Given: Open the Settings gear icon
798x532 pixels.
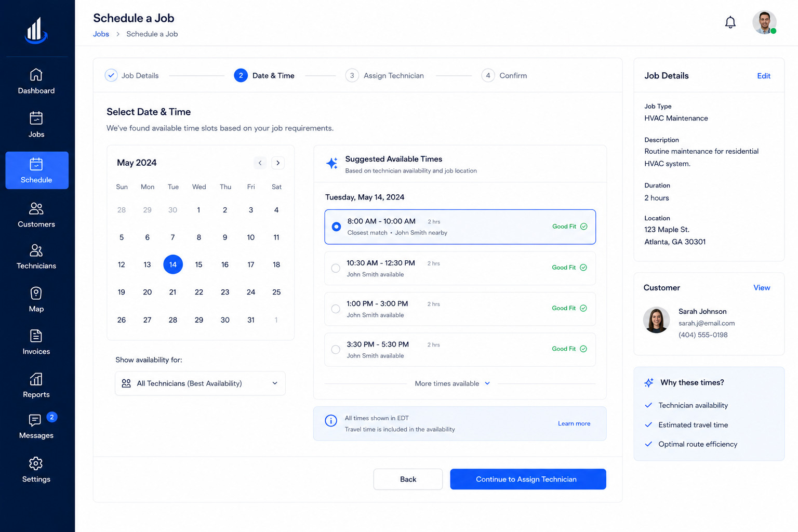Looking at the screenshot, I should pos(36,463).
